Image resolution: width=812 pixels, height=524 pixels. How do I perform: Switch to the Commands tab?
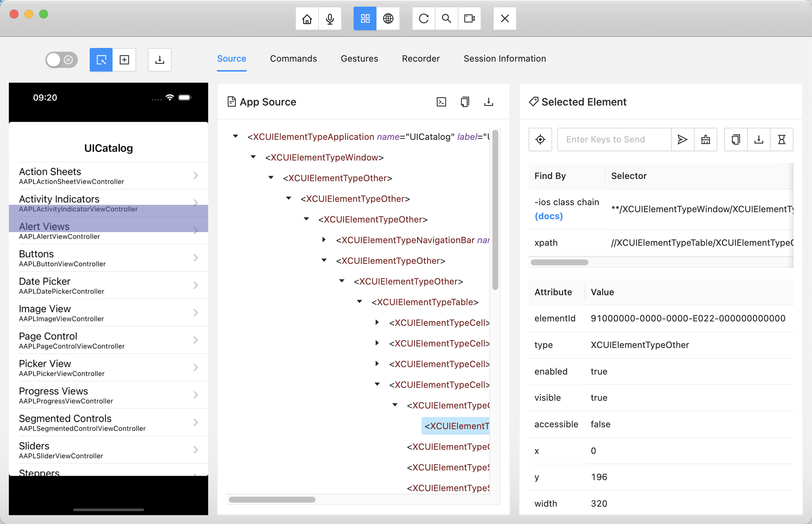pyautogui.click(x=293, y=58)
